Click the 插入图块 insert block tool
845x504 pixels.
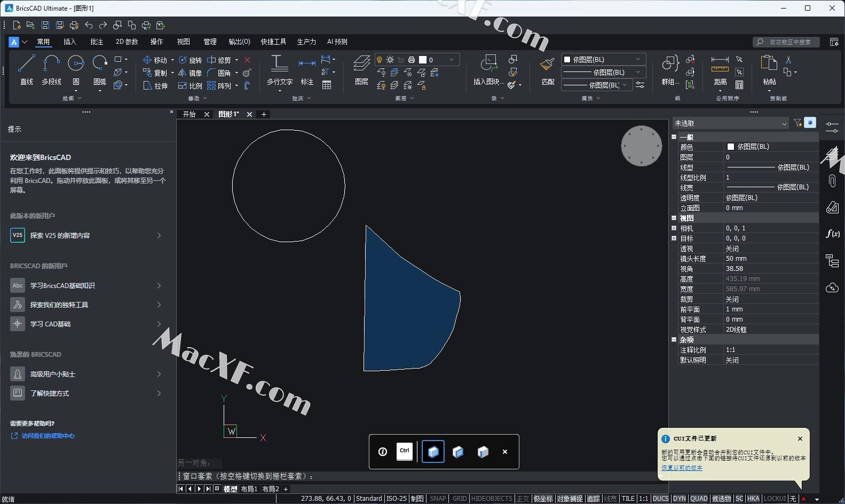pos(488,69)
